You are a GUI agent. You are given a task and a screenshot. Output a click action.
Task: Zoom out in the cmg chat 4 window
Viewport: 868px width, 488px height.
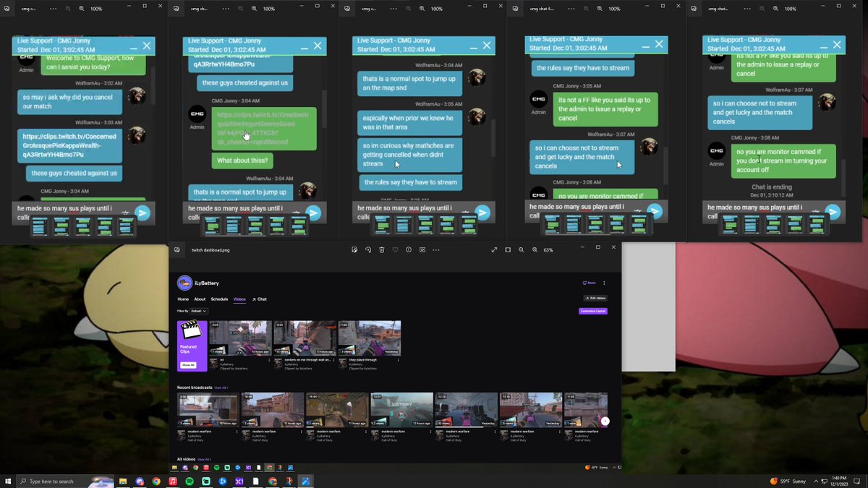tap(587, 9)
